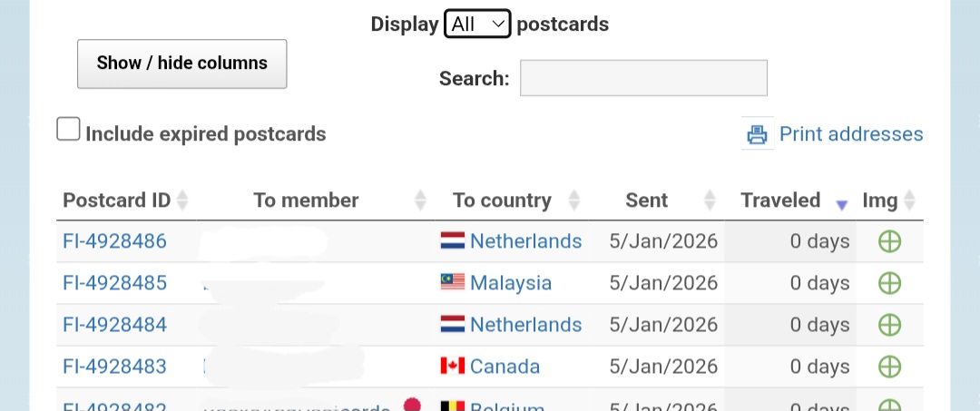Screen dimensions: 980x411
Task: Open postcard FI-4928486 link
Action: coord(114,241)
